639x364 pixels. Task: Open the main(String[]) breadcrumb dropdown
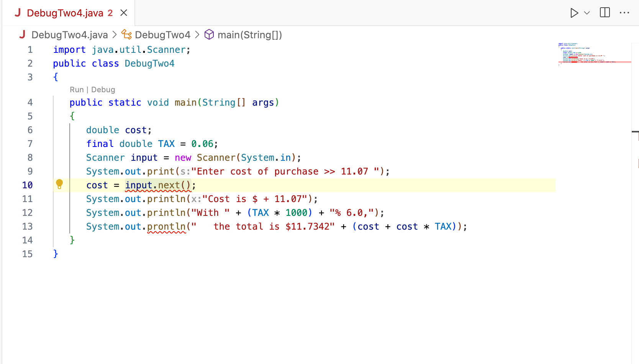point(250,34)
